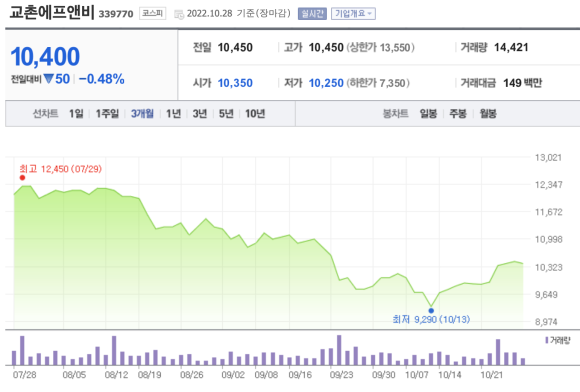
Task: Click the 최고 12,450 (07/29) label
Action: point(60,169)
